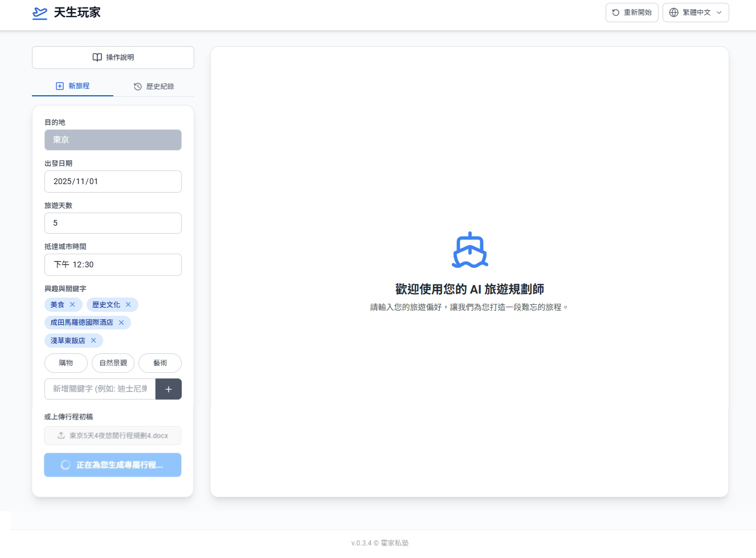The image size is (756, 558).
Task: Toggle the 購物 interest chip
Action: [66, 363]
